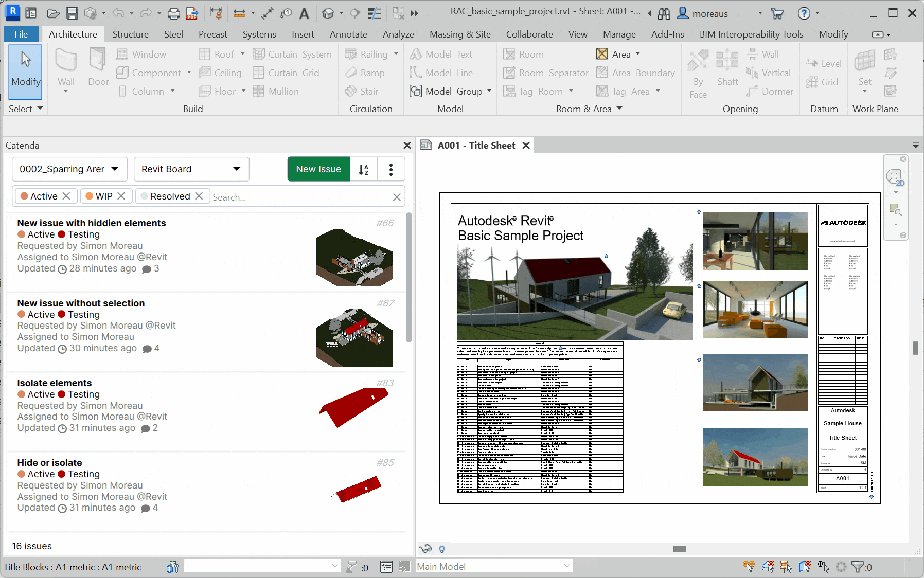Expand the 0002_Sparring Arer project dropdown
This screenshot has width=924, height=578.
tap(69, 169)
